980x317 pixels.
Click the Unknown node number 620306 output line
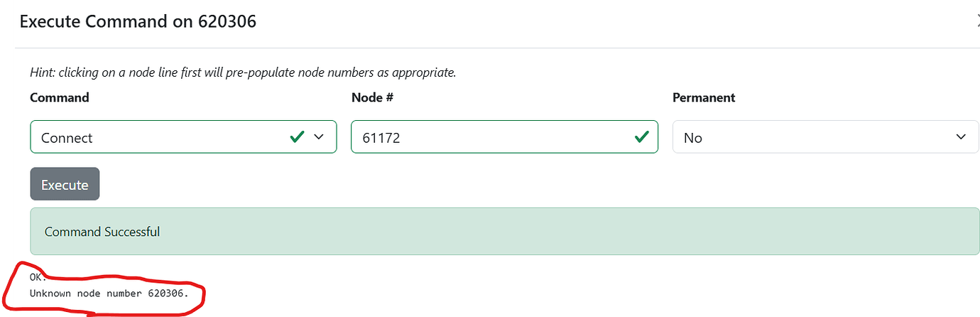point(109,293)
